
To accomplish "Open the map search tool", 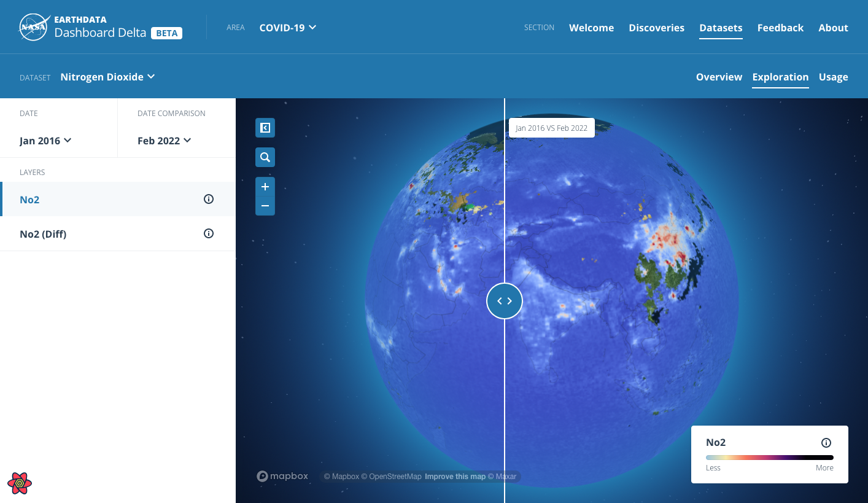I will click(265, 157).
